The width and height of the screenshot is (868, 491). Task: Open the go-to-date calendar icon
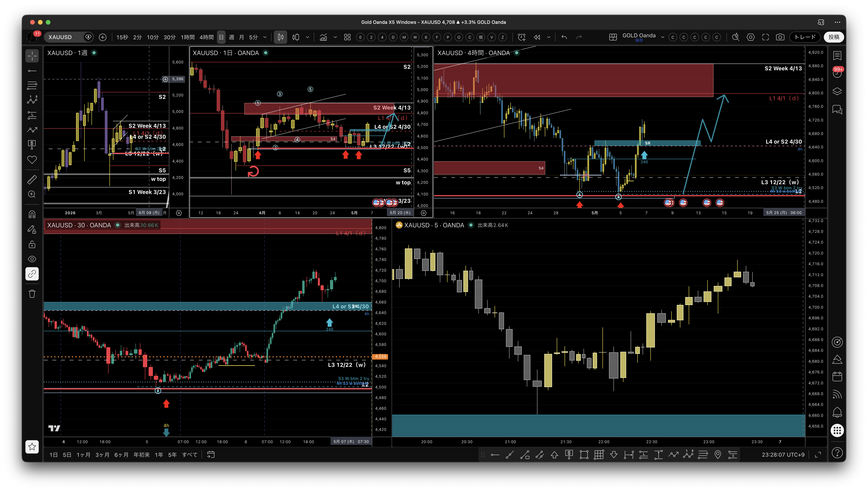click(211, 455)
